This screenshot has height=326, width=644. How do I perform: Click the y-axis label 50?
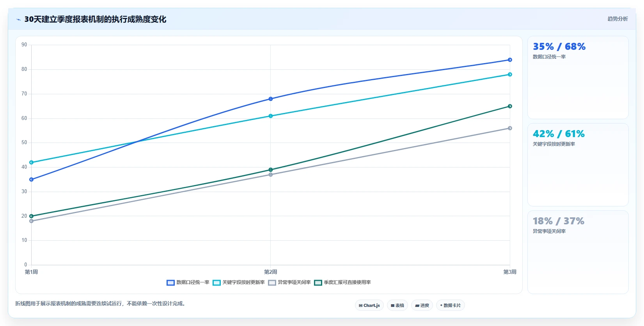pos(24,143)
